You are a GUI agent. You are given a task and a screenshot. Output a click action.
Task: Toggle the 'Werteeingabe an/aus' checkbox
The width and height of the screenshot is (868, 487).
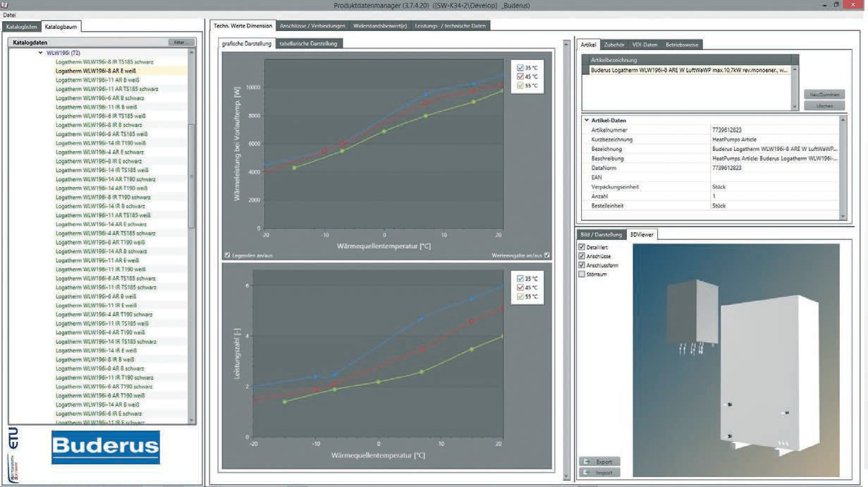pos(546,255)
